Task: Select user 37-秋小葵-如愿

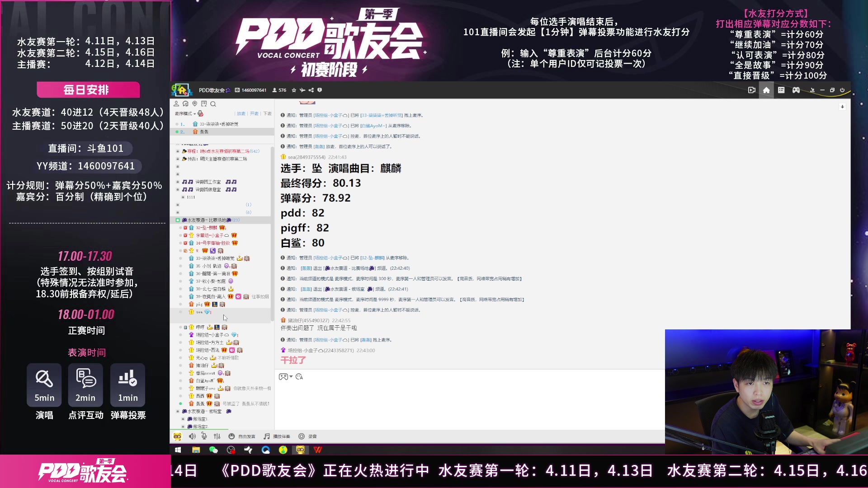Action: 211,282
